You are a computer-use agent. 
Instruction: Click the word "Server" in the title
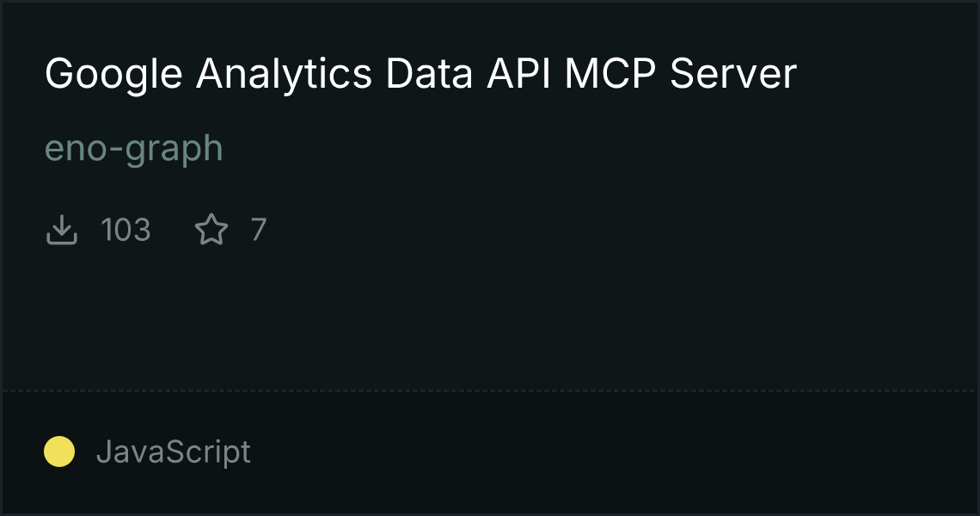(x=733, y=75)
